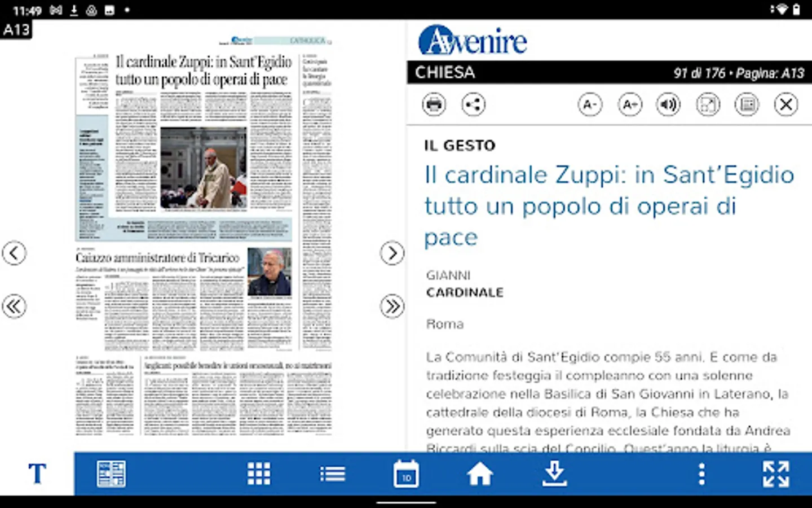This screenshot has height=508, width=812.
Task: Open newspaper page layout icon
Action: coord(111,474)
